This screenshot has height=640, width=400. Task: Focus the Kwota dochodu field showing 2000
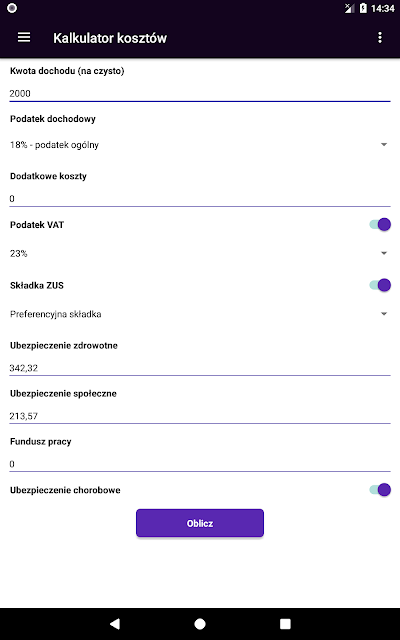pyautogui.click(x=200, y=93)
